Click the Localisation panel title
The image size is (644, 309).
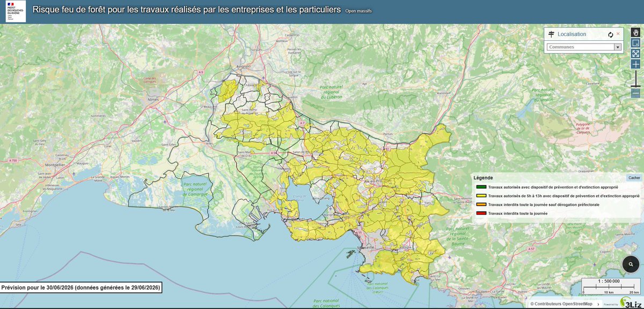coord(572,34)
